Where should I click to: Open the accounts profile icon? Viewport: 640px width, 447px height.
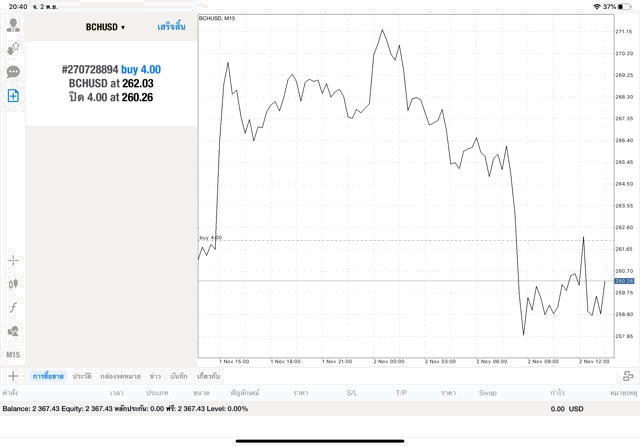(x=13, y=26)
